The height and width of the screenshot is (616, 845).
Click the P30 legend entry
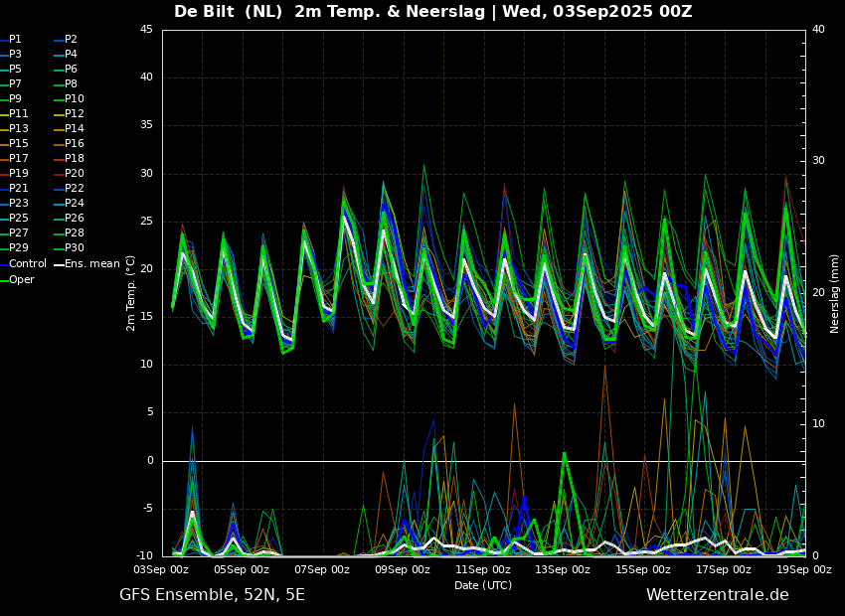pos(75,248)
